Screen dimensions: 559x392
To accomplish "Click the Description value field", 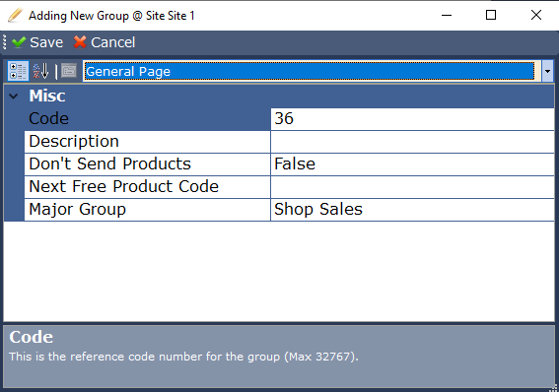I will tap(412, 142).
